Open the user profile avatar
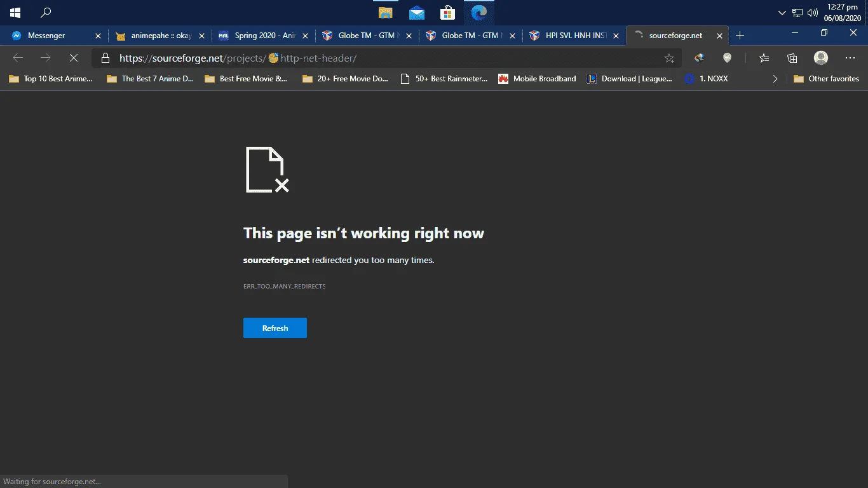The height and width of the screenshot is (488, 868). point(821,58)
